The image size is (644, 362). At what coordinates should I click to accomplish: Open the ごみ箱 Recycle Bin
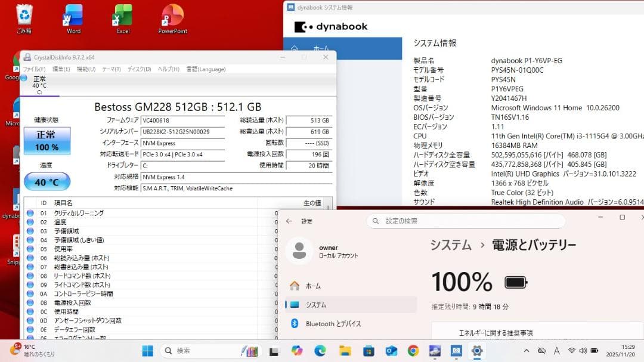24,18
